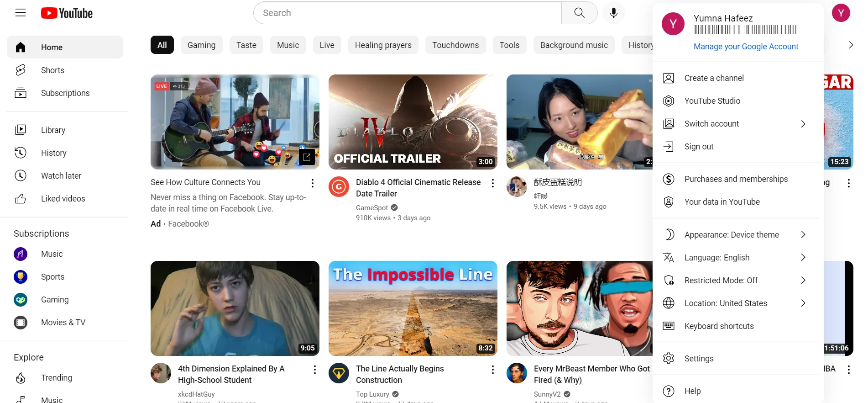Select the Gaming filter chip

pyautogui.click(x=201, y=45)
